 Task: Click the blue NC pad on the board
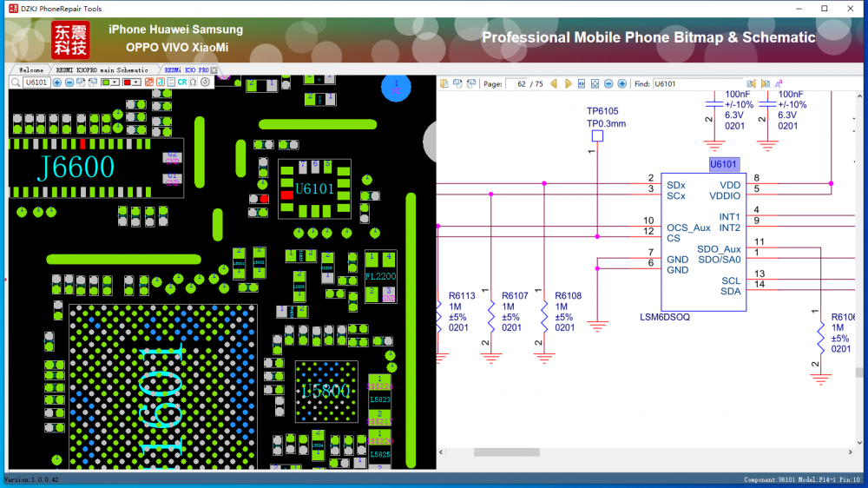pos(396,88)
